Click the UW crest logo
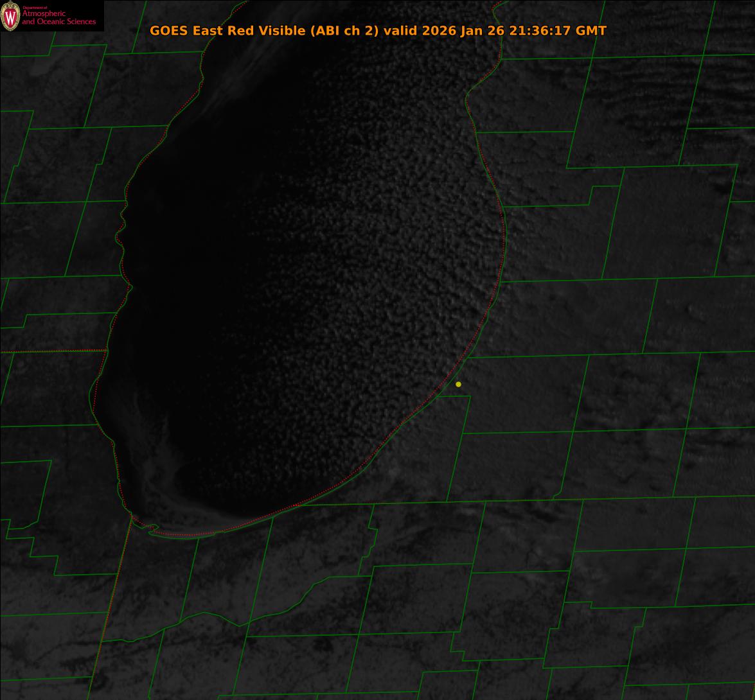755x700 pixels. [10, 16]
